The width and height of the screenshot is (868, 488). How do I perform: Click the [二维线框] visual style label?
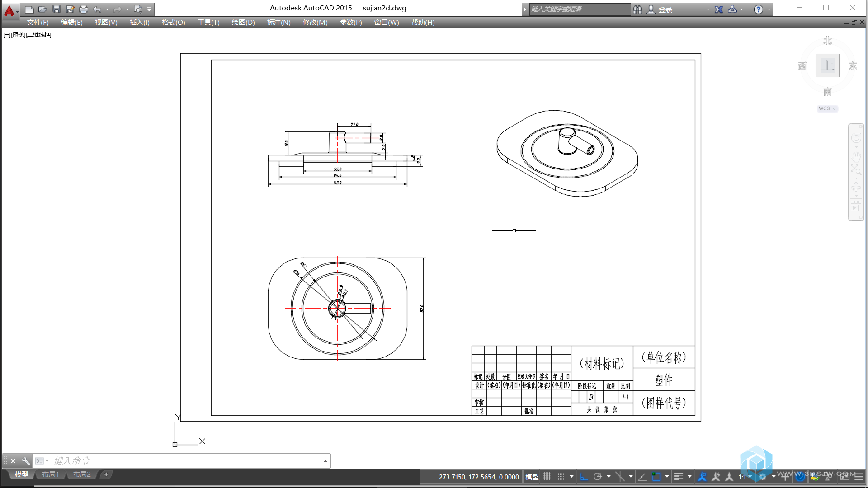click(39, 35)
